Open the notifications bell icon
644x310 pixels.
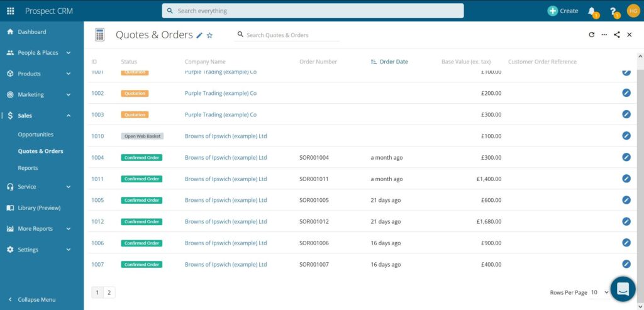[592, 11]
